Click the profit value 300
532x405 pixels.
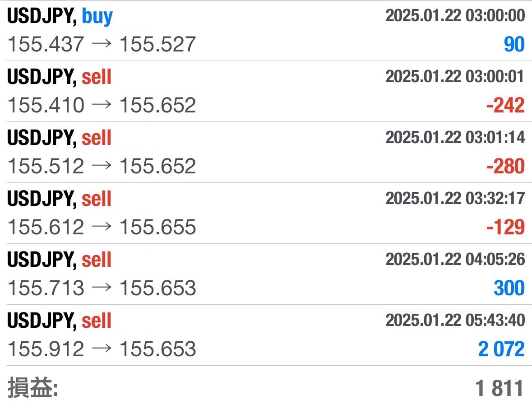(509, 289)
